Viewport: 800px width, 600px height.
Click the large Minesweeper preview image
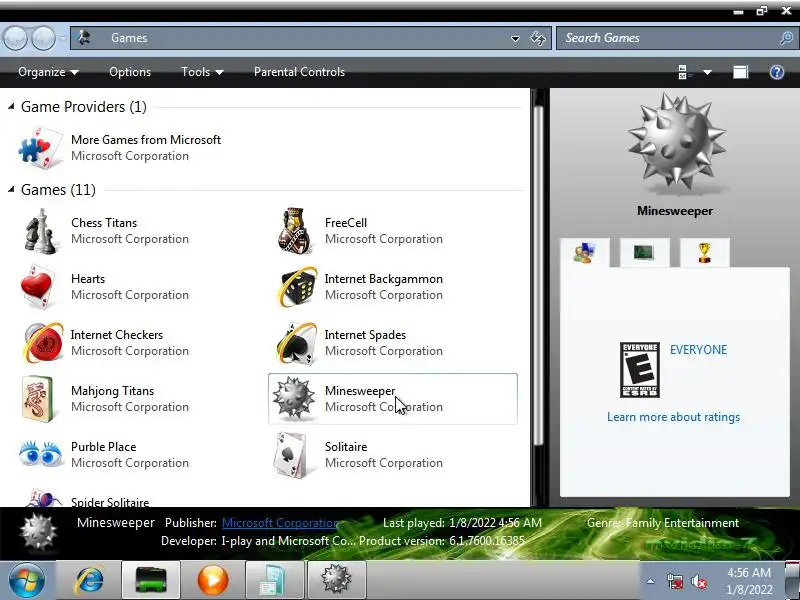point(676,144)
